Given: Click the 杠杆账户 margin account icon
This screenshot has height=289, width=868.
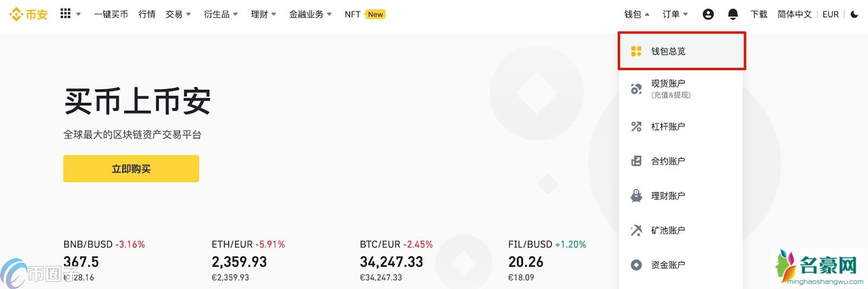Looking at the screenshot, I should 636,127.
